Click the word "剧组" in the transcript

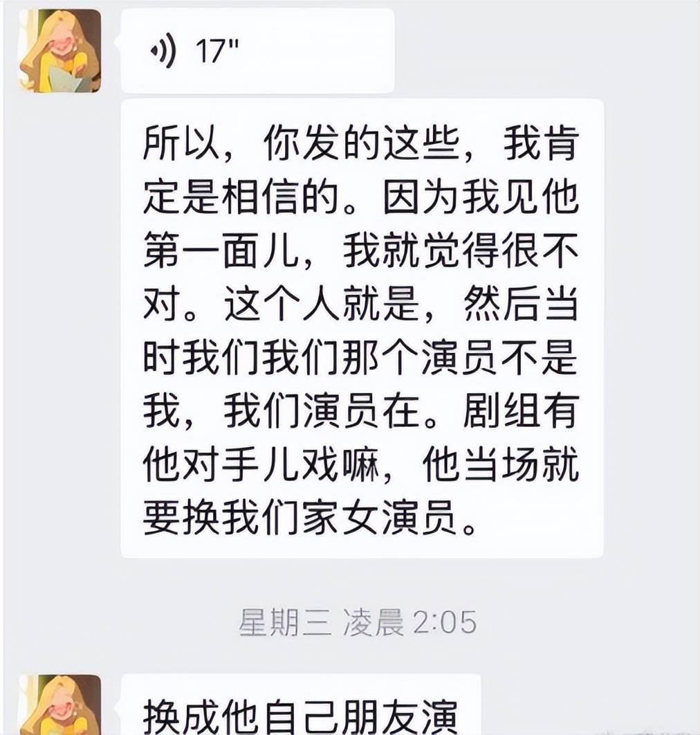pos(500,412)
